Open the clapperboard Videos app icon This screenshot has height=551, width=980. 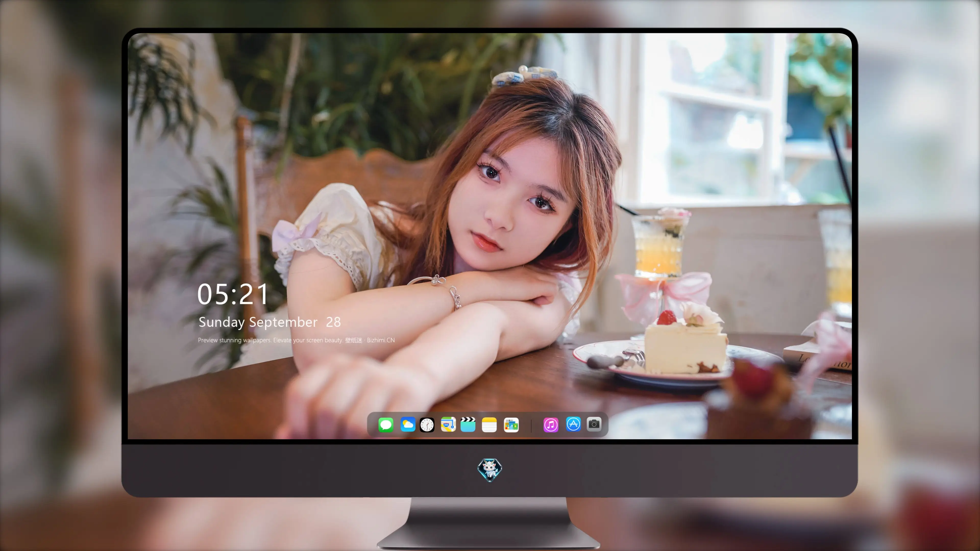[468, 424]
